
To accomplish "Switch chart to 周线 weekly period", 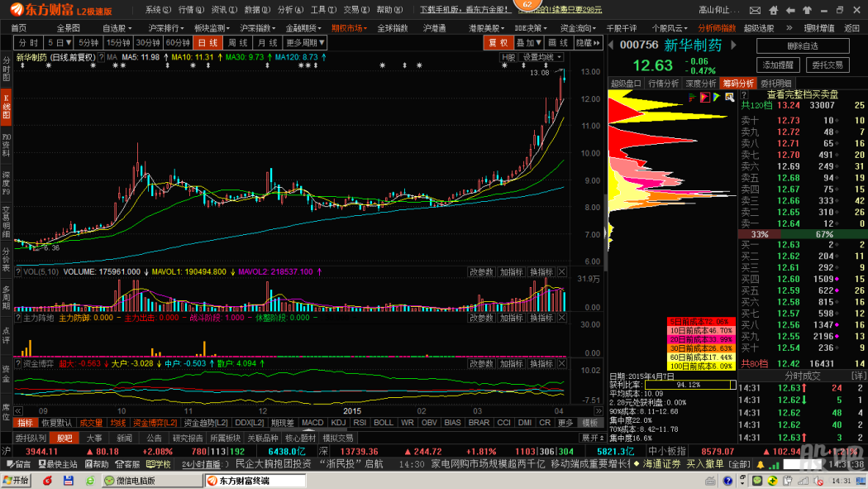I will (x=237, y=43).
